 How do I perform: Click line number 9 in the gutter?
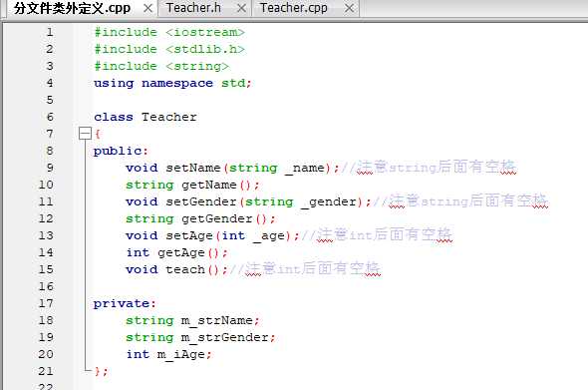click(x=50, y=168)
